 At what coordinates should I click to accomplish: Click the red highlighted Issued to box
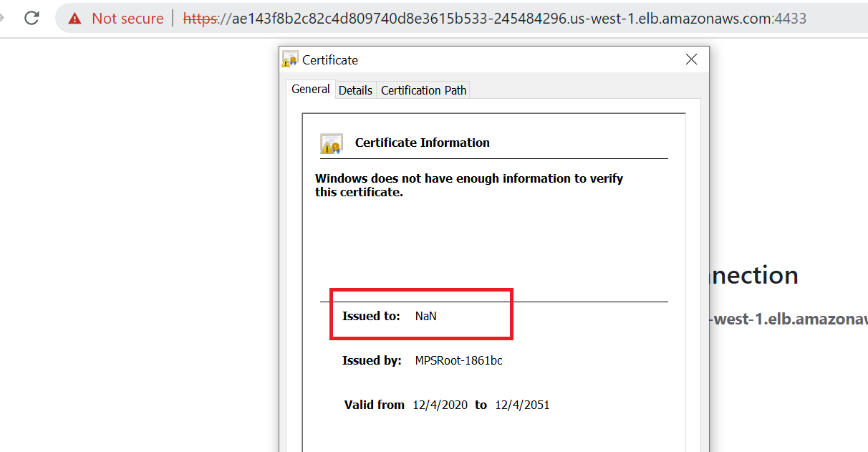[421, 314]
